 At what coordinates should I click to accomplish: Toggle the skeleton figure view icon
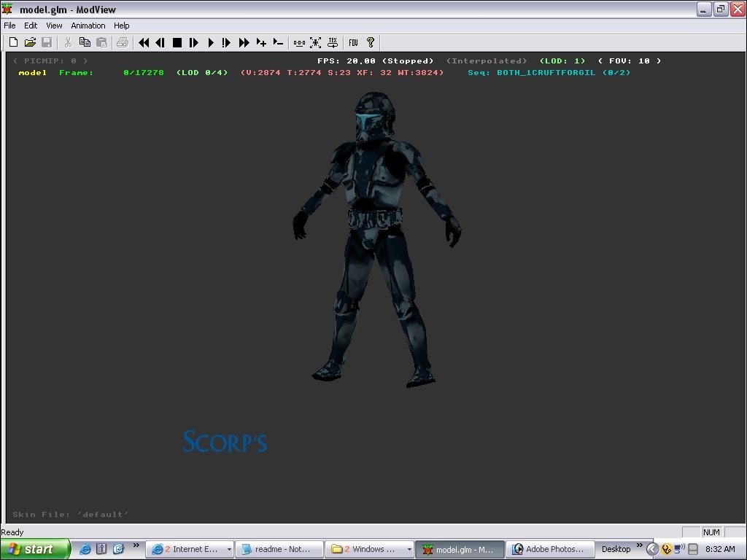click(316, 43)
